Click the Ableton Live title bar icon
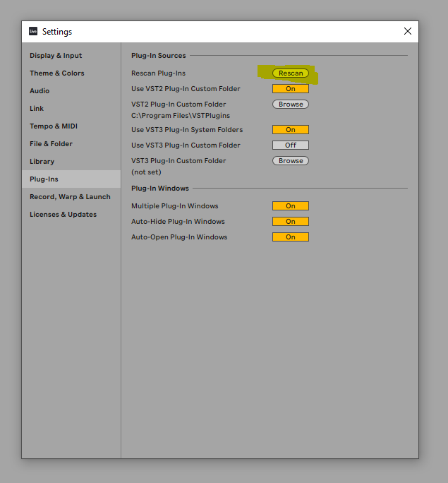This screenshot has width=448, height=483. point(33,31)
